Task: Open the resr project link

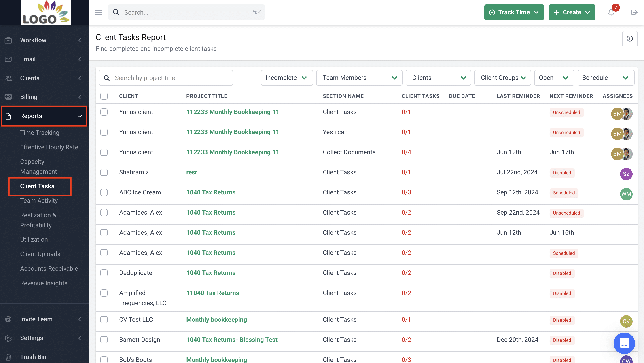Action: [192, 172]
